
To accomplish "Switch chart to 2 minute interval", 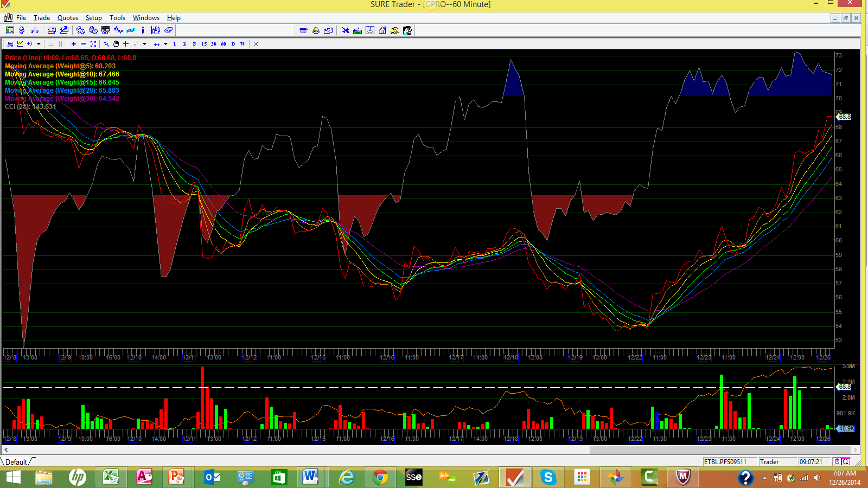I will click(x=184, y=44).
